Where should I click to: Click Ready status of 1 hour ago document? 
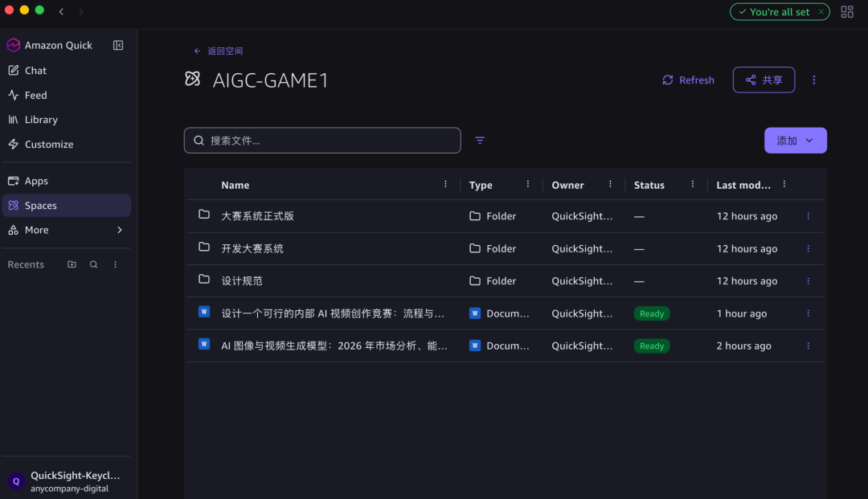pos(652,313)
